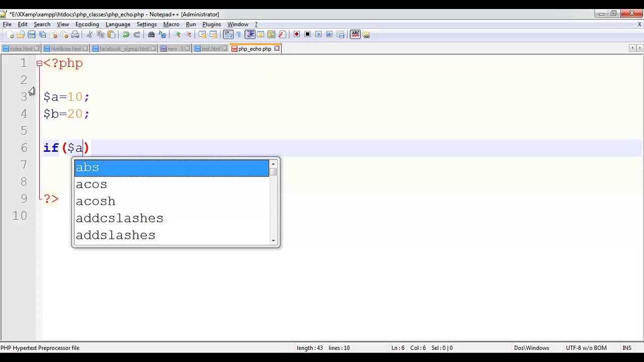Collapse the PHP code fold marker on line 1

pos(39,63)
